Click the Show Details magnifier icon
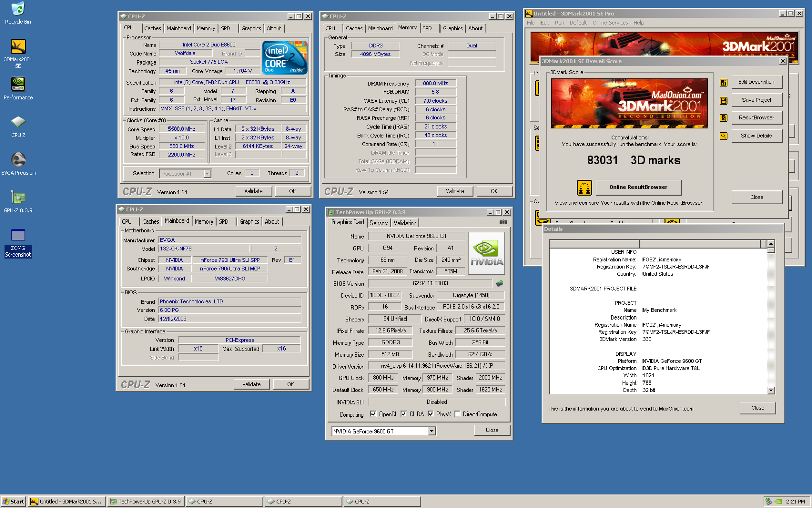812x508 pixels. (724, 136)
